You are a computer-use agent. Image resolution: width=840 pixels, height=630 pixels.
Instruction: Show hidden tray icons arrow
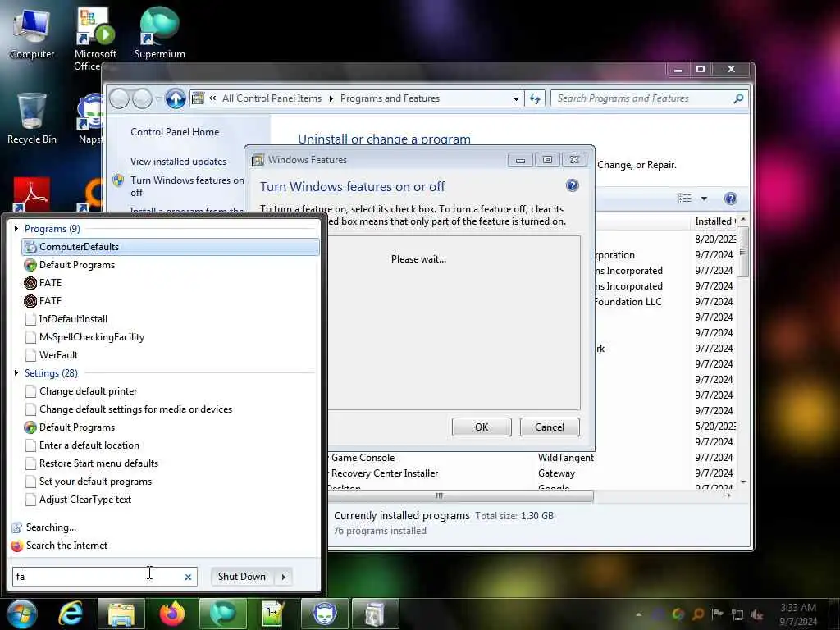pos(638,614)
